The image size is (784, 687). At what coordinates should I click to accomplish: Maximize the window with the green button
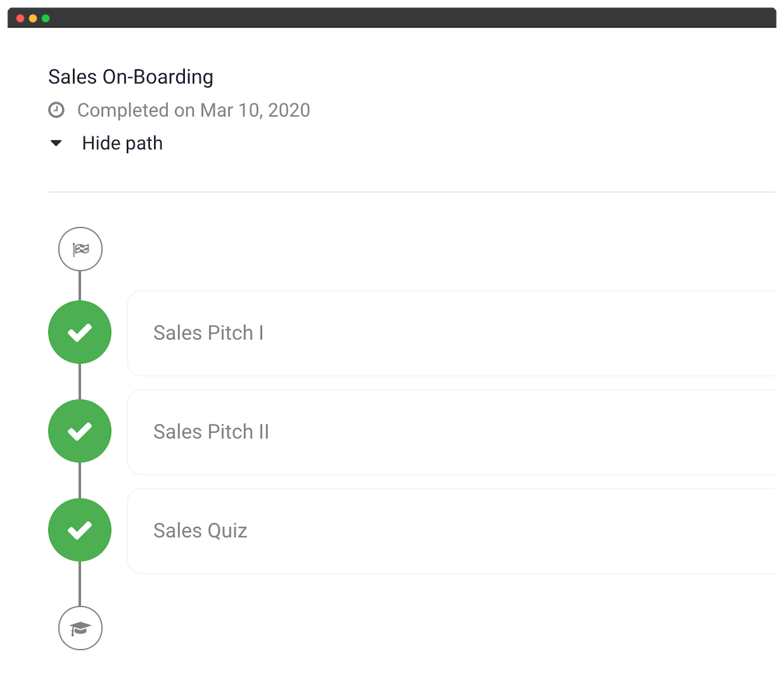(46, 18)
